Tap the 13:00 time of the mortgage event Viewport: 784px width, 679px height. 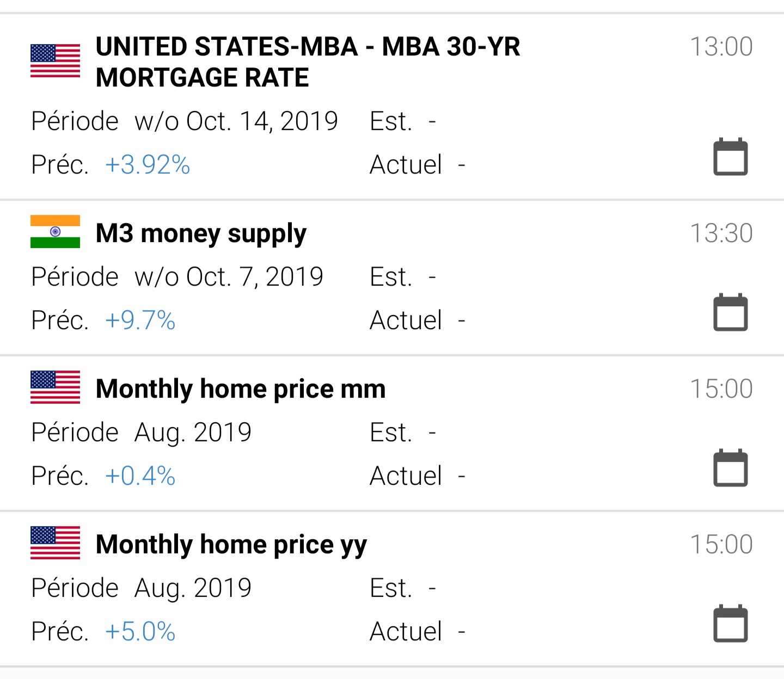pyautogui.click(x=721, y=47)
